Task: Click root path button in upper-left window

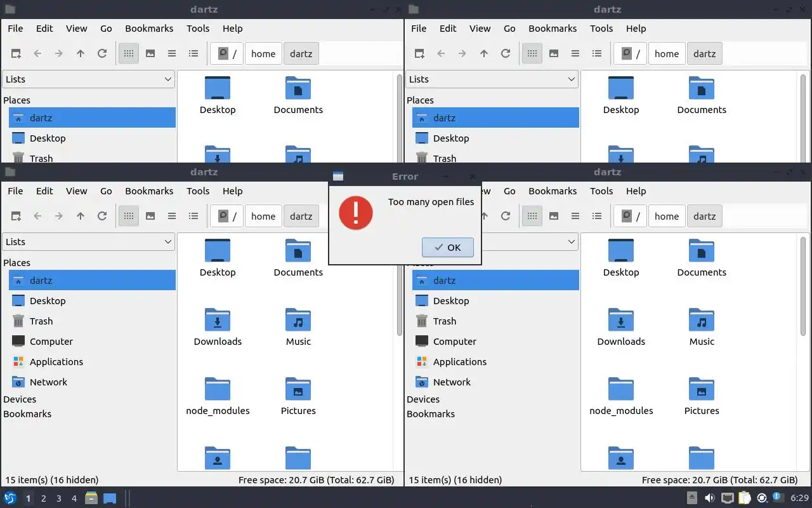Action: 227,54
